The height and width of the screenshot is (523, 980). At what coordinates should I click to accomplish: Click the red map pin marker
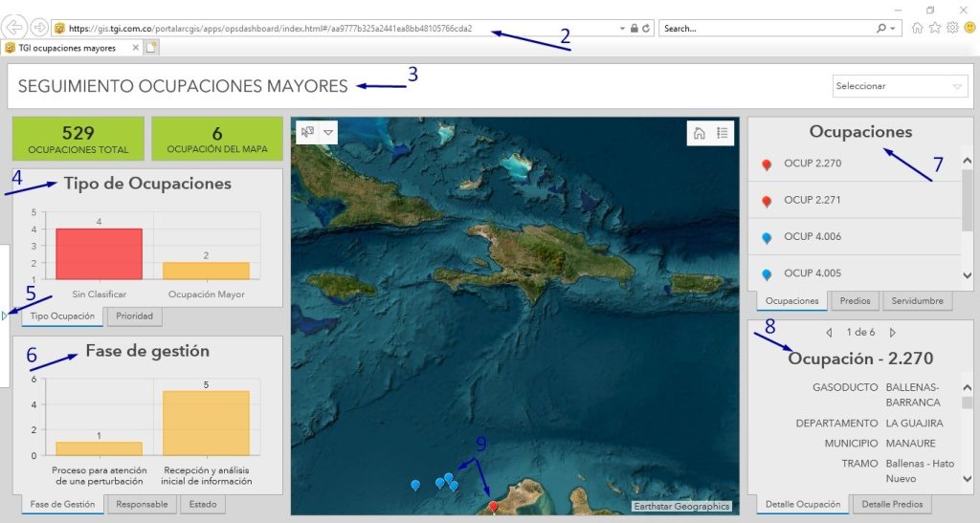[x=493, y=507]
